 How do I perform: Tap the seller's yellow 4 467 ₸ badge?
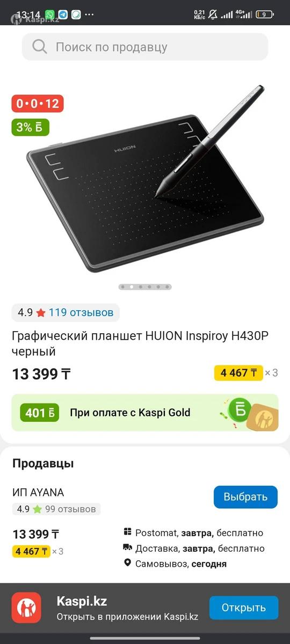click(31, 551)
